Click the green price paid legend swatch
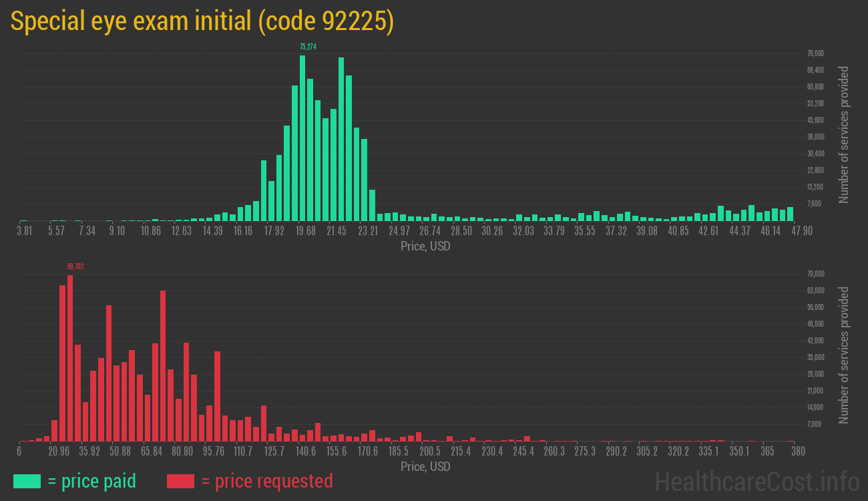Viewport: 868px width, 501px height. pos(27,481)
